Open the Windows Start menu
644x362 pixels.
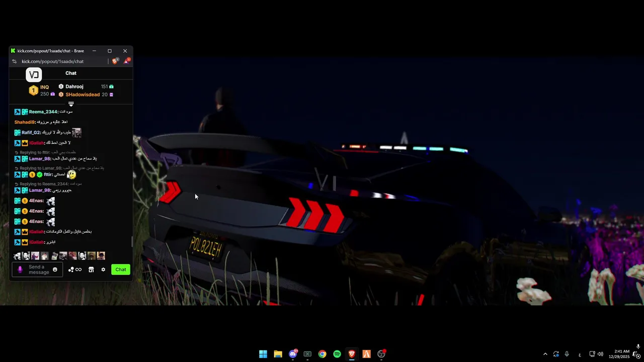263,354
